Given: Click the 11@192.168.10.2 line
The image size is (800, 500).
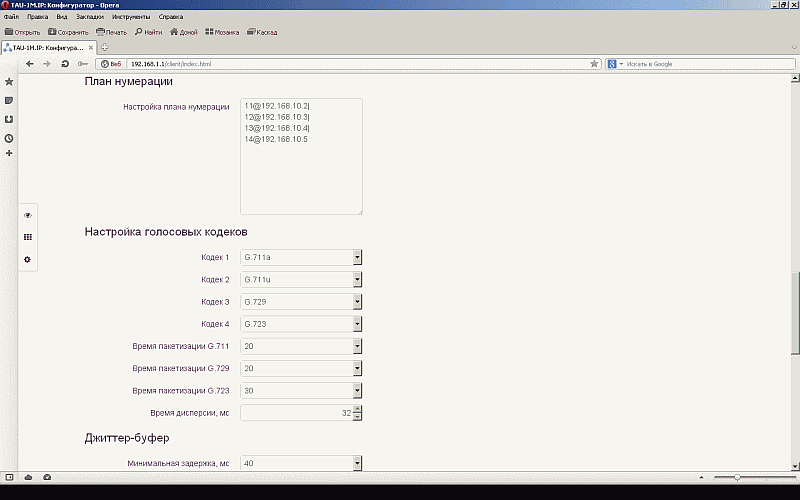Looking at the screenshot, I should click(x=277, y=106).
